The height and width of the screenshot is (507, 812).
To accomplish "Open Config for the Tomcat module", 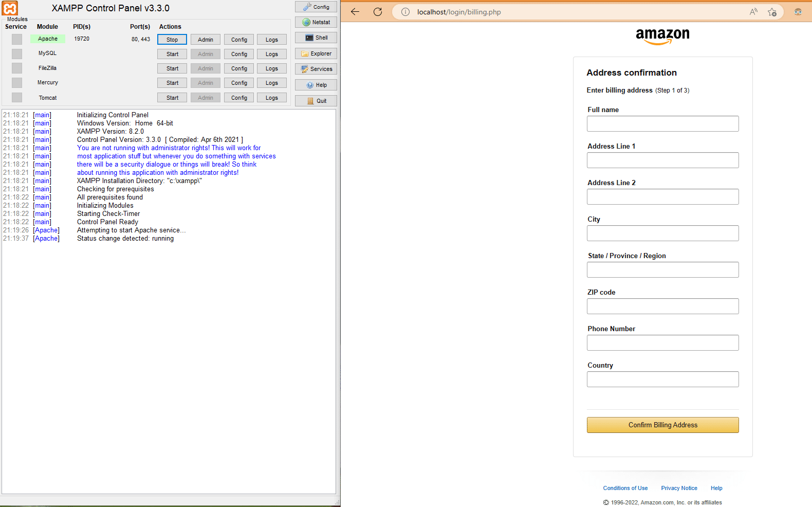I will 239,98.
